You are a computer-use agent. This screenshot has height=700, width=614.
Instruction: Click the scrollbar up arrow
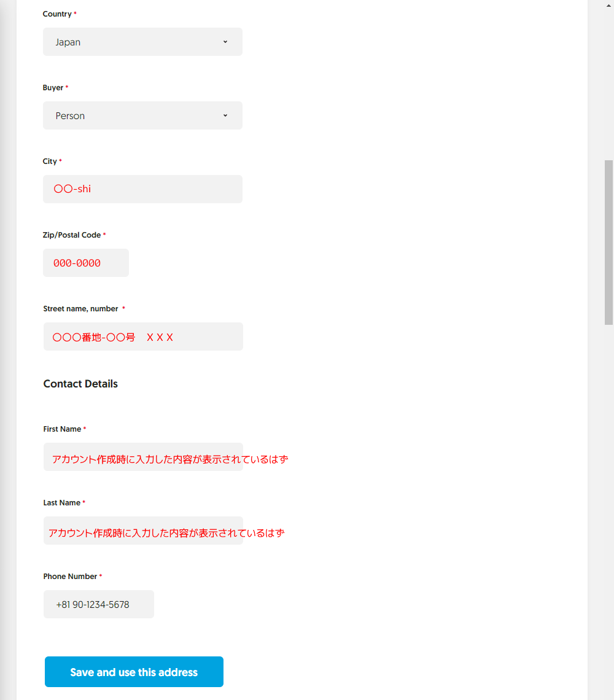[608, 6]
